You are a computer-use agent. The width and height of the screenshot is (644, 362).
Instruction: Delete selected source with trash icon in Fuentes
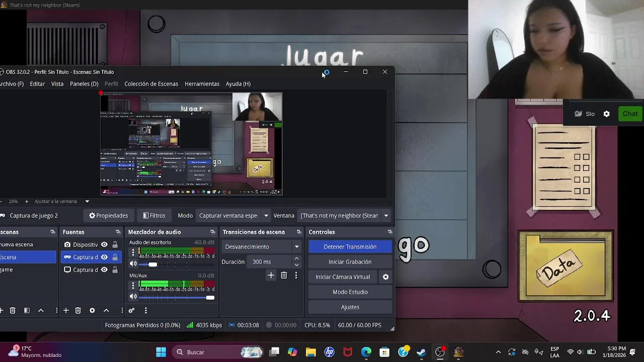tap(78, 311)
